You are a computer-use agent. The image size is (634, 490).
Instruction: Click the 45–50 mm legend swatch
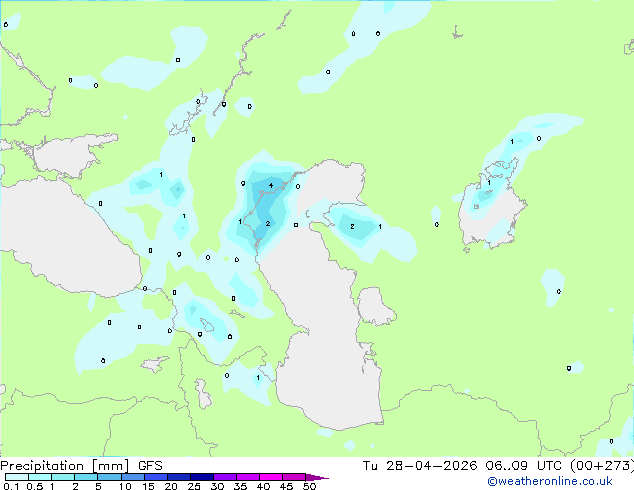pyautogui.click(x=294, y=477)
